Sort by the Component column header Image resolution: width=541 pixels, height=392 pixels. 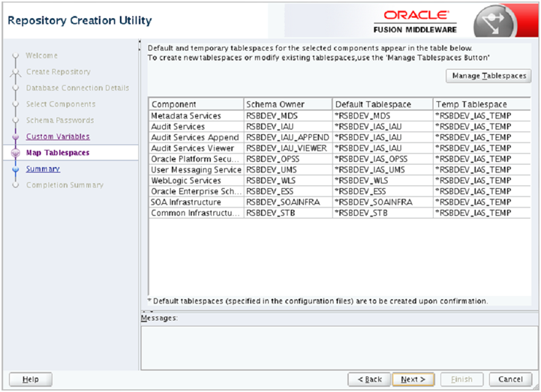196,104
